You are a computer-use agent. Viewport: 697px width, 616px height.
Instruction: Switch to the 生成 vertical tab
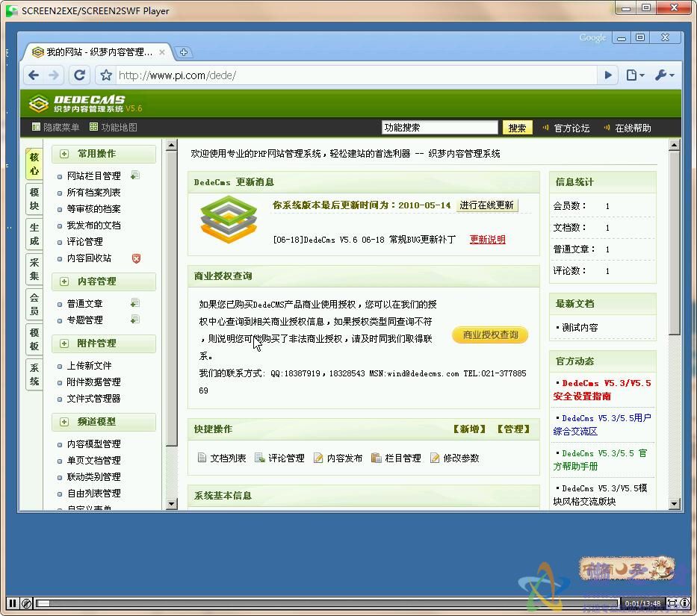coord(34,234)
